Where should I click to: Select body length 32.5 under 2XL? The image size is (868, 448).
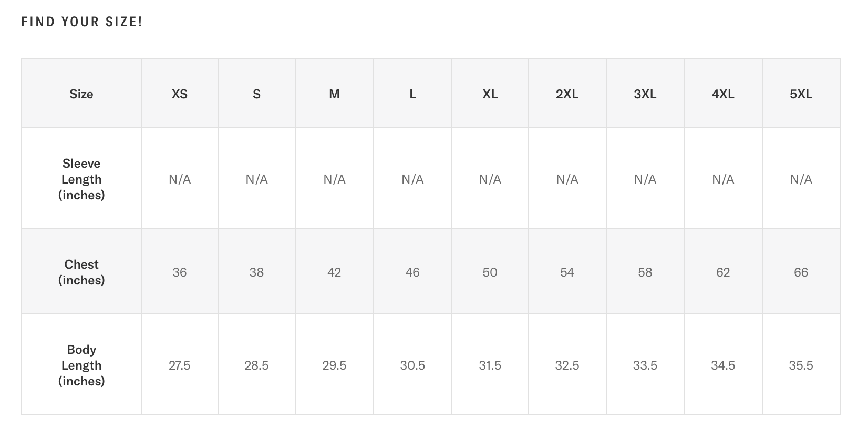click(567, 365)
